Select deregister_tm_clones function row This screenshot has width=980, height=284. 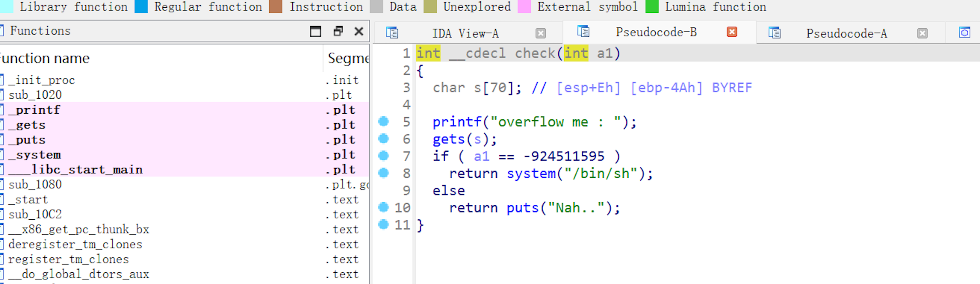[185, 244]
